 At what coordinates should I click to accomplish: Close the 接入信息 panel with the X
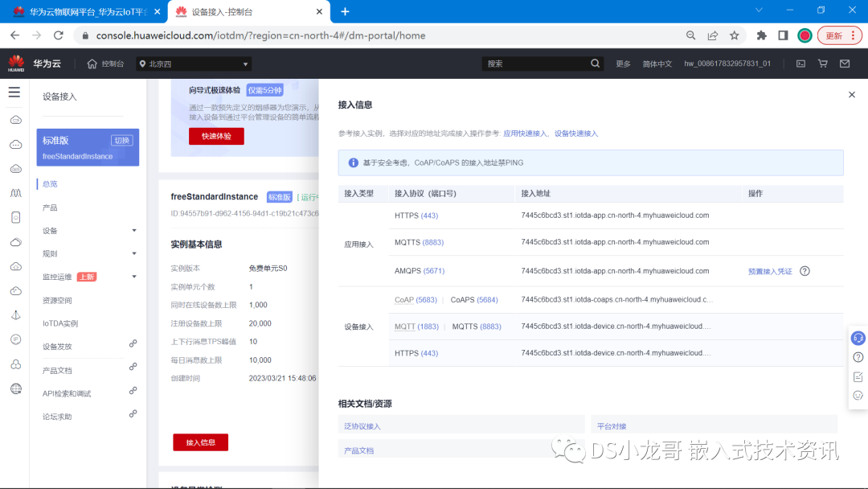pos(852,94)
